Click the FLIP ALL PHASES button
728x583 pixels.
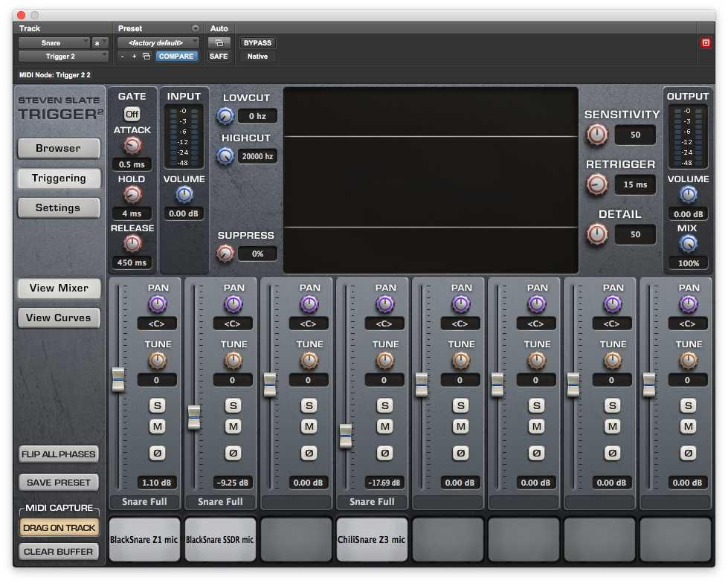59,454
